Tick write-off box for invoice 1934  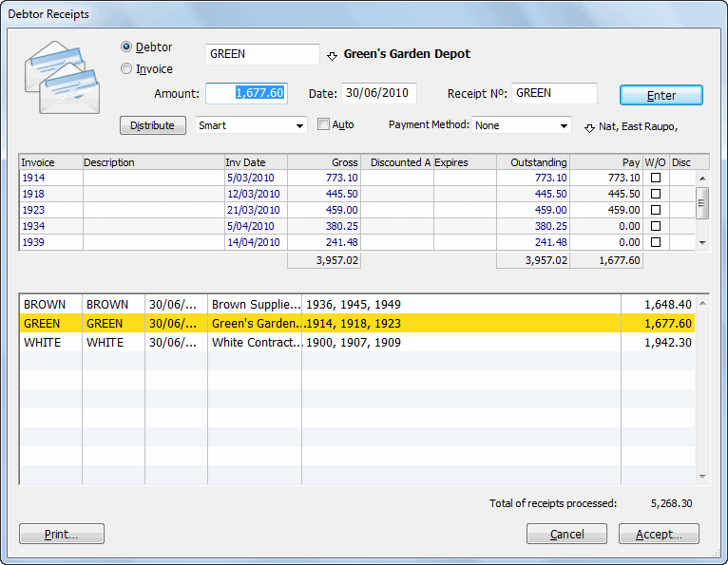pyautogui.click(x=656, y=226)
